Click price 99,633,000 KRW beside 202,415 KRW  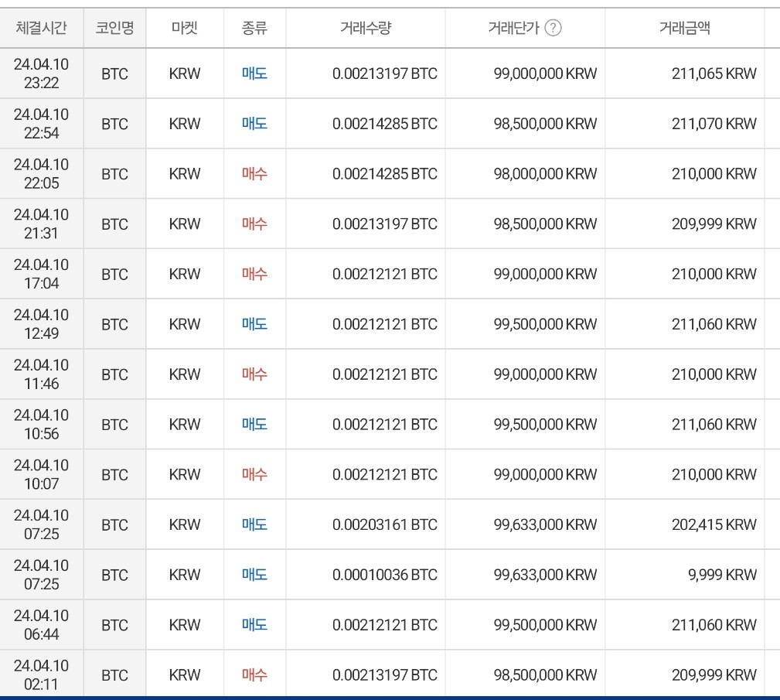point(545,524)
